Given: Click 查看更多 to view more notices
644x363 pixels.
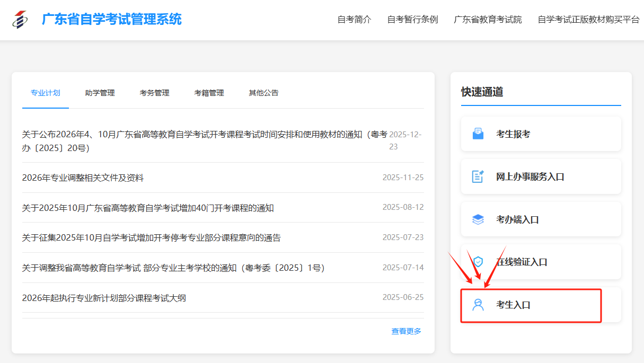Looking at the screenshot, I should click(406, 331).
